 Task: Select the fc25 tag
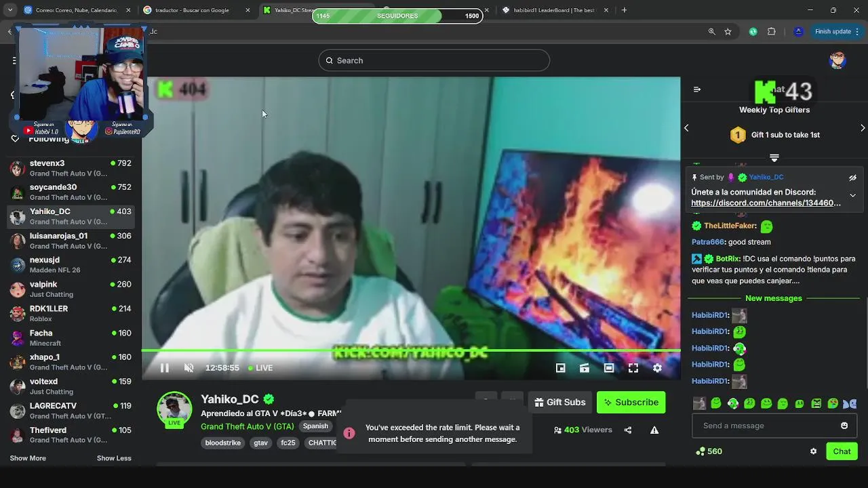288,443
